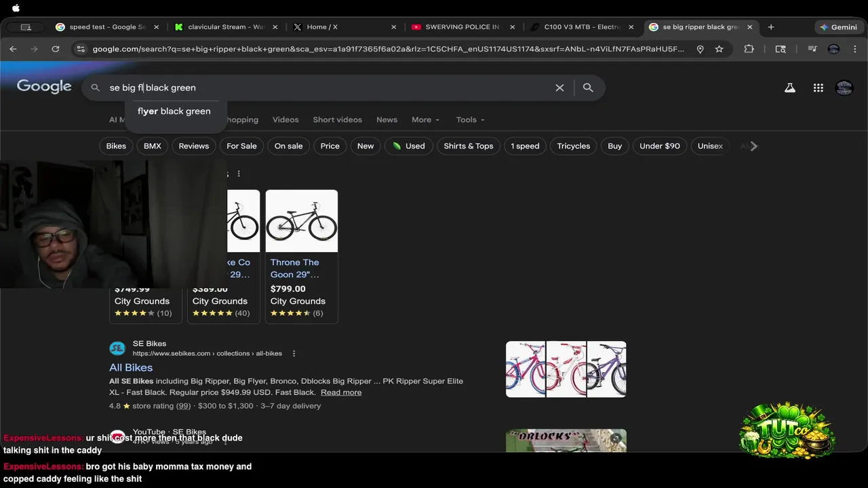
Task: Open the All Bikes result link
Action: (x=131, y=367)
